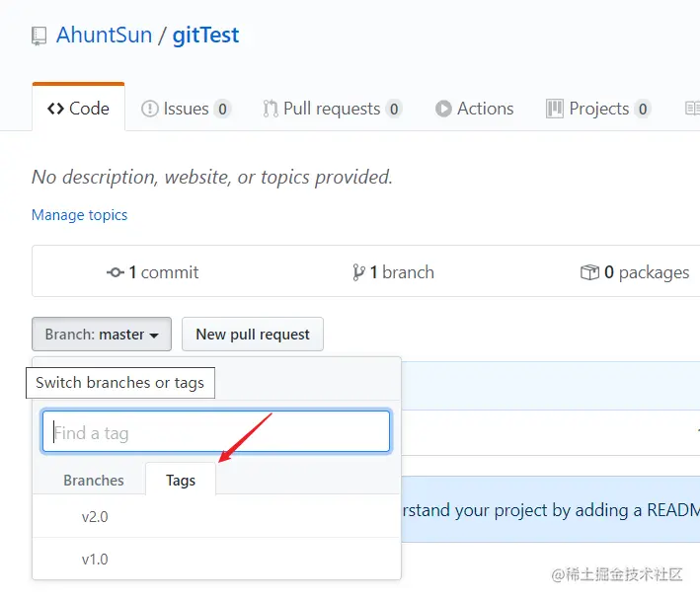Click the packages box icon
This screenshot has height=600, width=700.
click(589, 272)
